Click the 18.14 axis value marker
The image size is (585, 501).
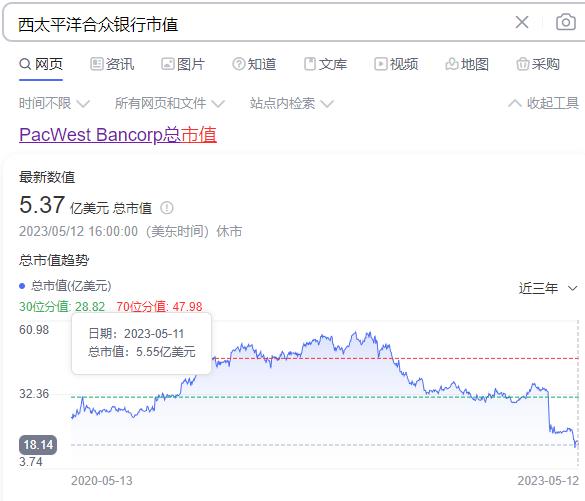38,445
